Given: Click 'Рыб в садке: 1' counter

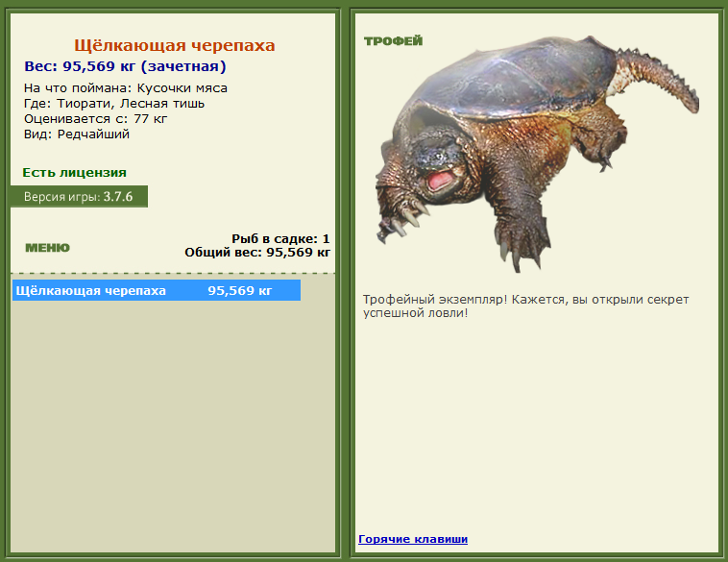Looking at the screenshot, I should pyautogui.click(x=280, y=239).
